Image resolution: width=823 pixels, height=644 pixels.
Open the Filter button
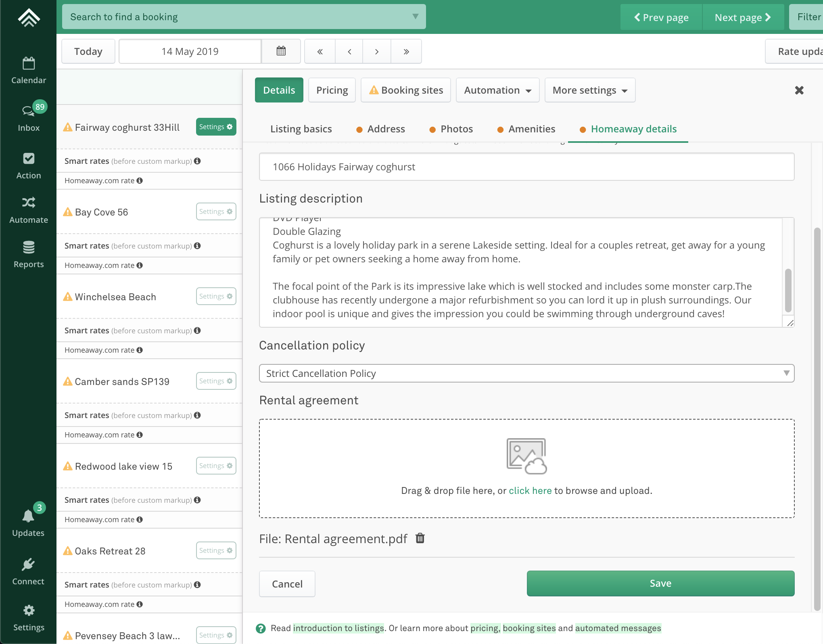(806, 17)
